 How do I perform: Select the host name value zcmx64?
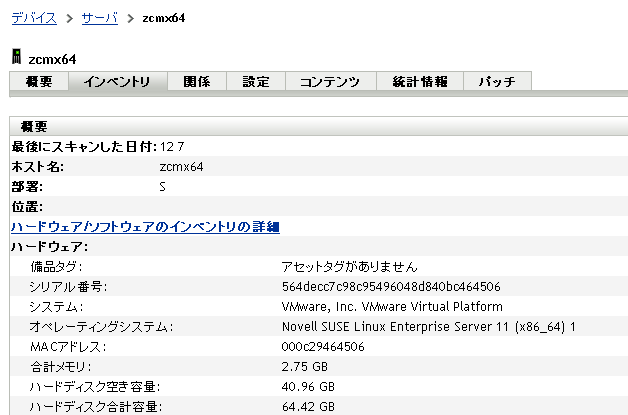[x=181, y=167]
